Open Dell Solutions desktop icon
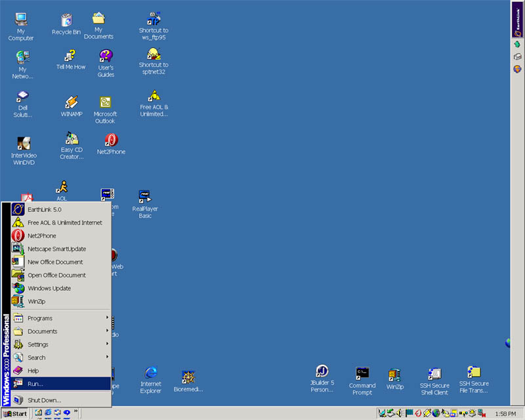Screen dimensions: 525x420 coord(22,104)
